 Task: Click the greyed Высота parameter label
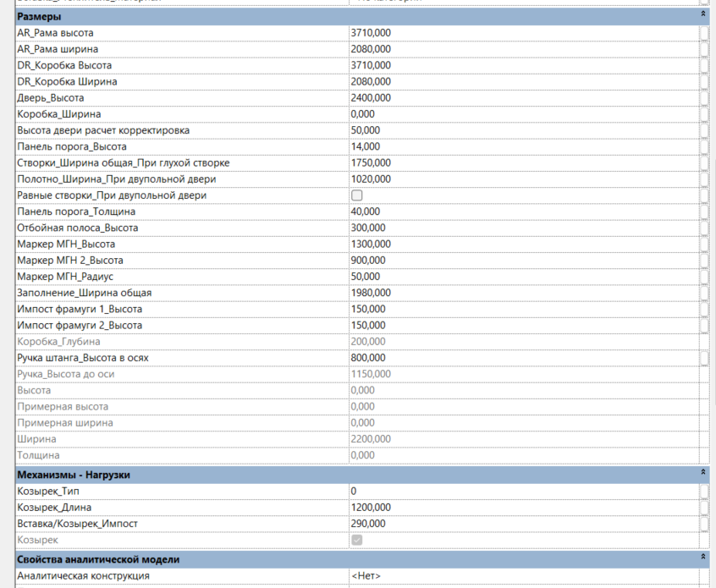tap(34, 390)
